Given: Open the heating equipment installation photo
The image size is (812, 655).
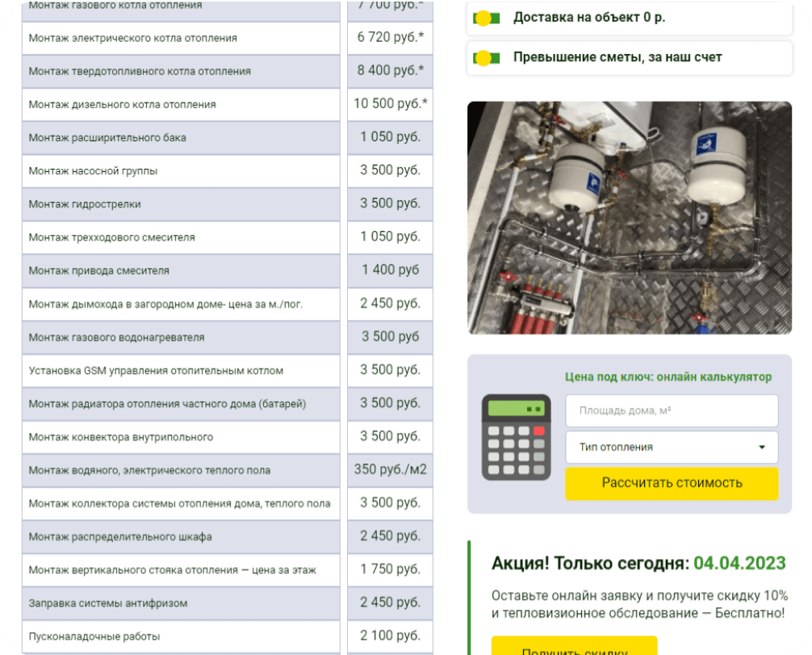Looking at the screenshot, I should tap(629, 217).
